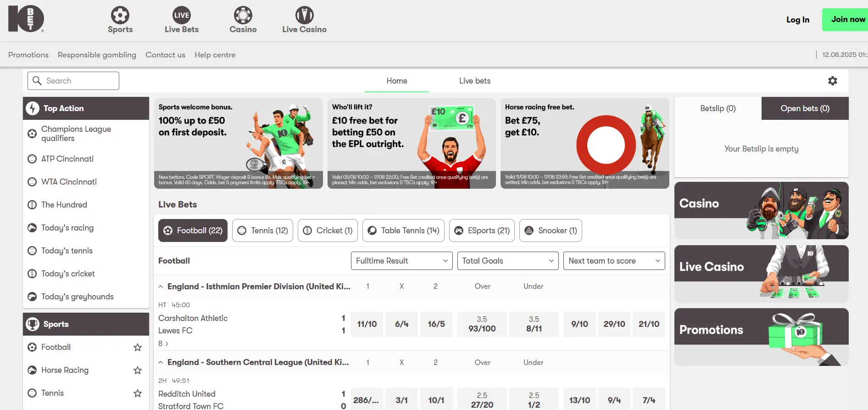Select Lewes FC win odds 16/5
The image size is (868, 410).
[x=436, y=324]
